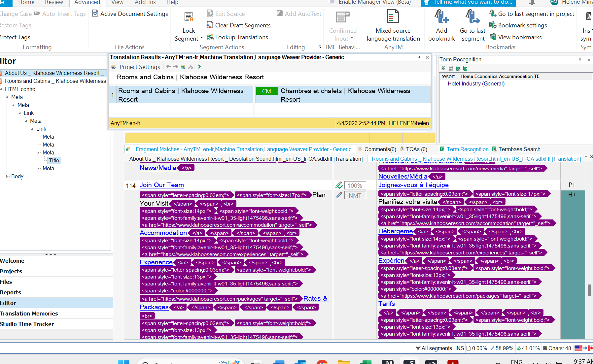Click the editor vertical scrollbar thumb
The image size is (593, 364).
coord(589,290)
